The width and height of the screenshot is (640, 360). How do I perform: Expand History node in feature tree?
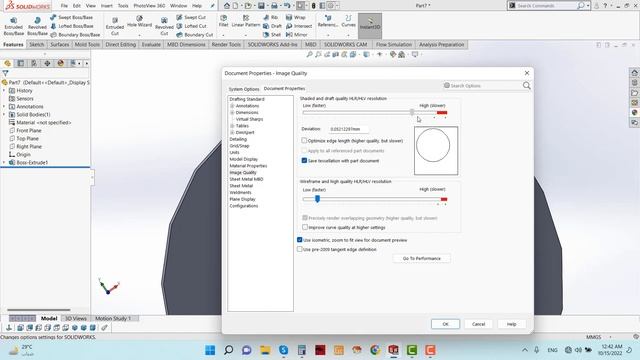coord(4,91)
